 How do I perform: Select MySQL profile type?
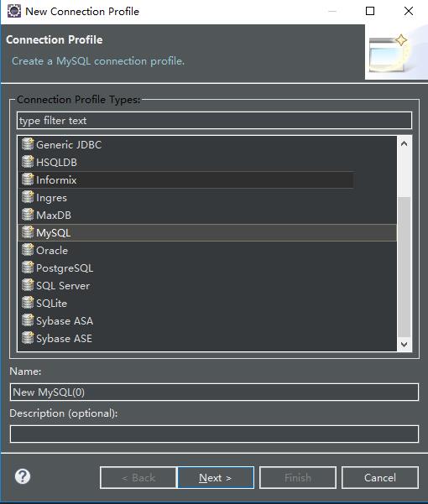[x=207, y=233]
